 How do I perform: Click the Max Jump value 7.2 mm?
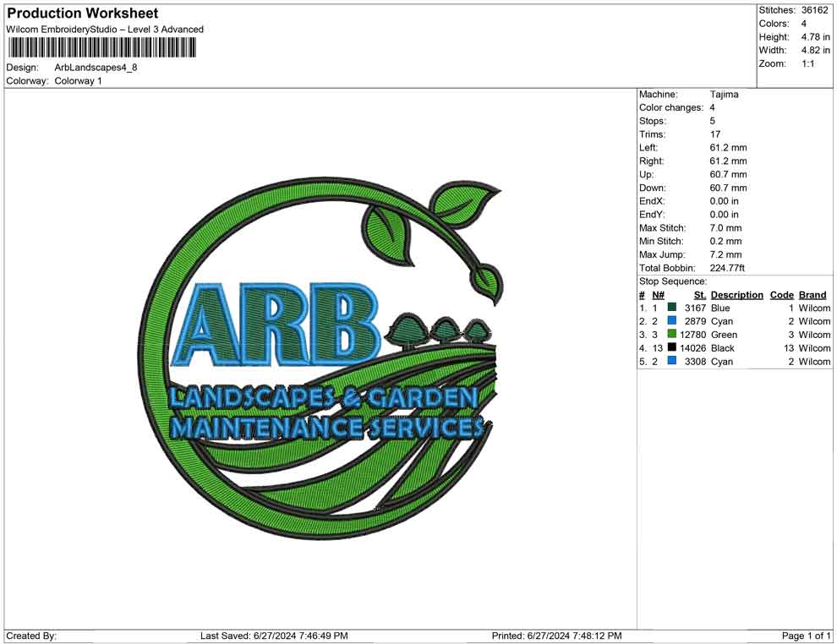[725, 254]
